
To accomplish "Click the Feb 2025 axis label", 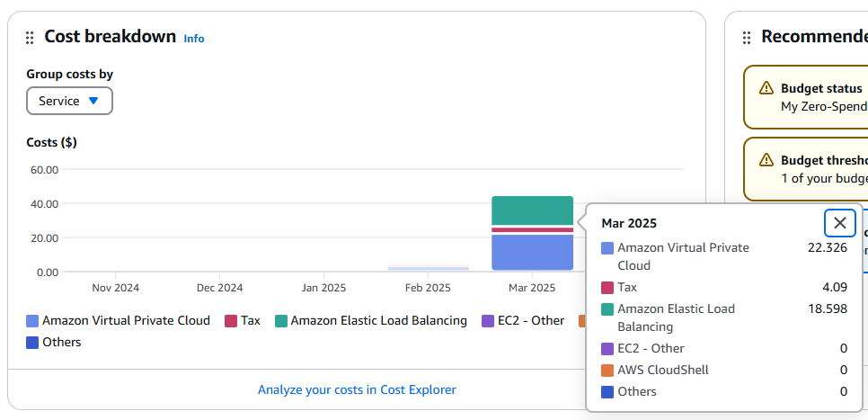I will [x=428, y=288].
